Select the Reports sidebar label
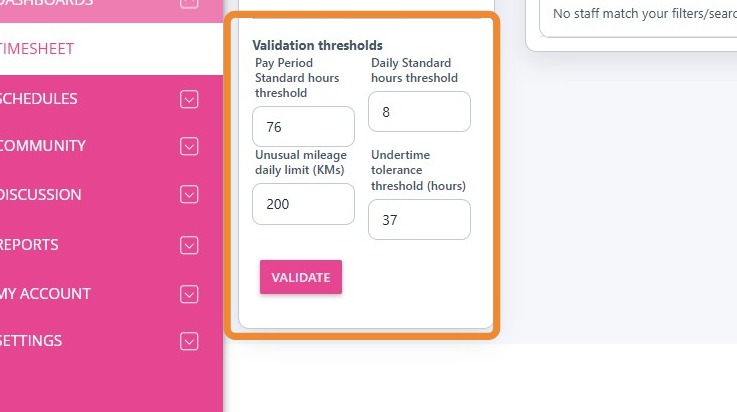The width and height of the screenshot is (737, 412). [30, 245]
